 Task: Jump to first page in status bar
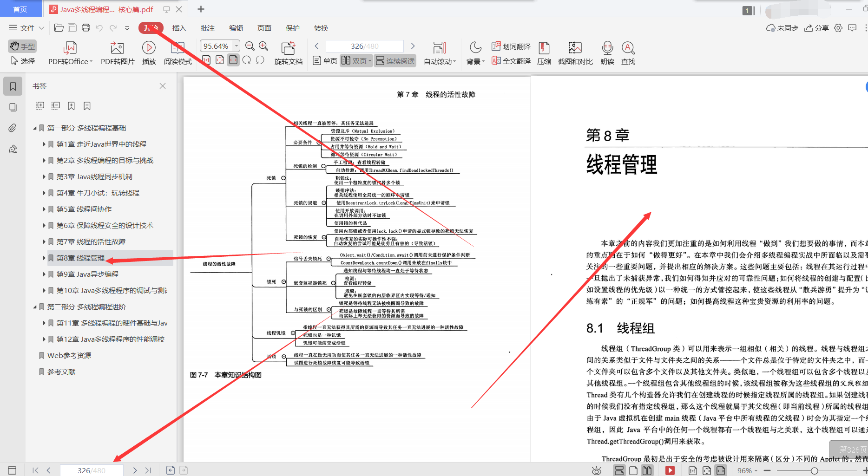point(35,470)
